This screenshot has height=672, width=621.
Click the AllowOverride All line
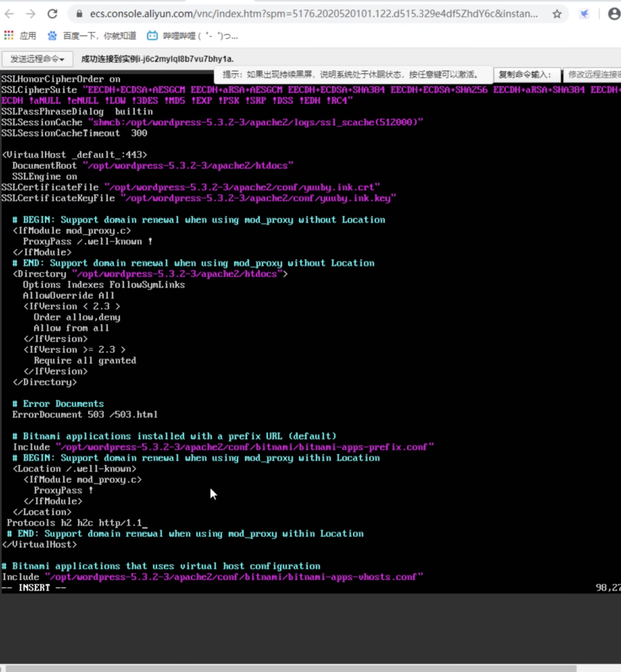(x=69, y=296)
